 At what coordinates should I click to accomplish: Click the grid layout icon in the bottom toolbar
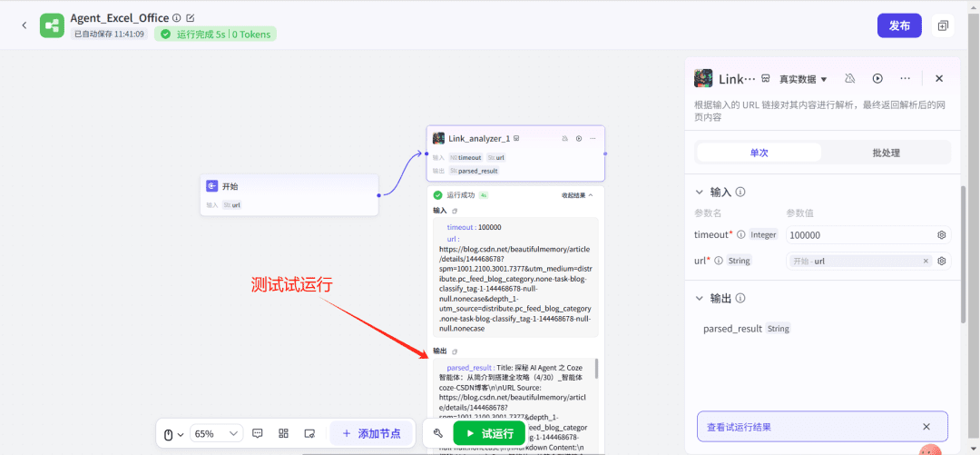tap(283, 434)
